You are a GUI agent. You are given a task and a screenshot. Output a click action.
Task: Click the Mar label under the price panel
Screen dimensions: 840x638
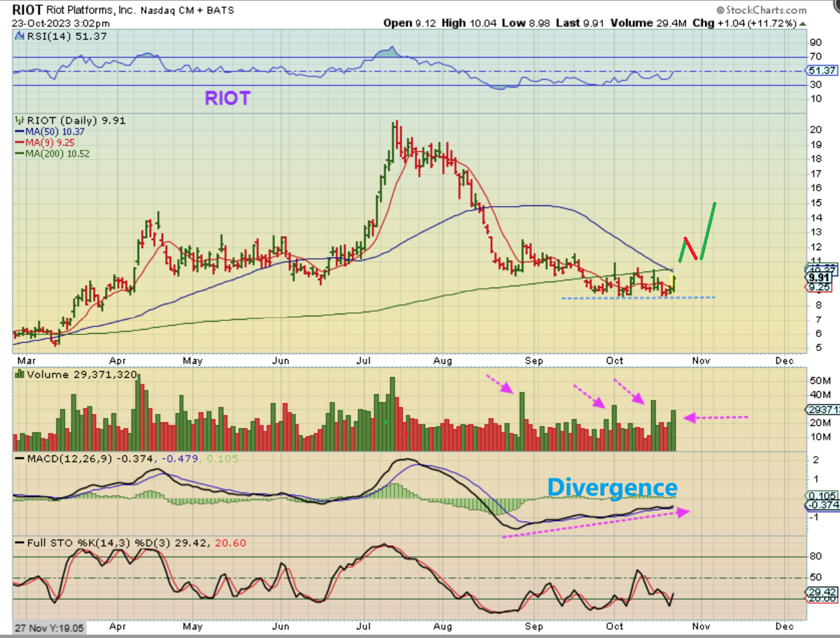click(x=26, y=360)
